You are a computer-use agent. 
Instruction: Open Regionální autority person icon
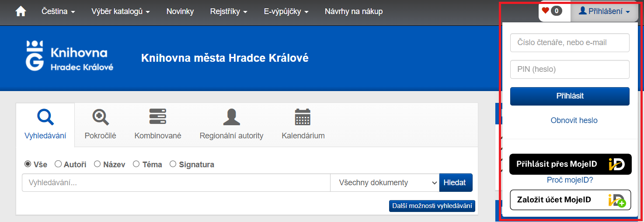231,117
